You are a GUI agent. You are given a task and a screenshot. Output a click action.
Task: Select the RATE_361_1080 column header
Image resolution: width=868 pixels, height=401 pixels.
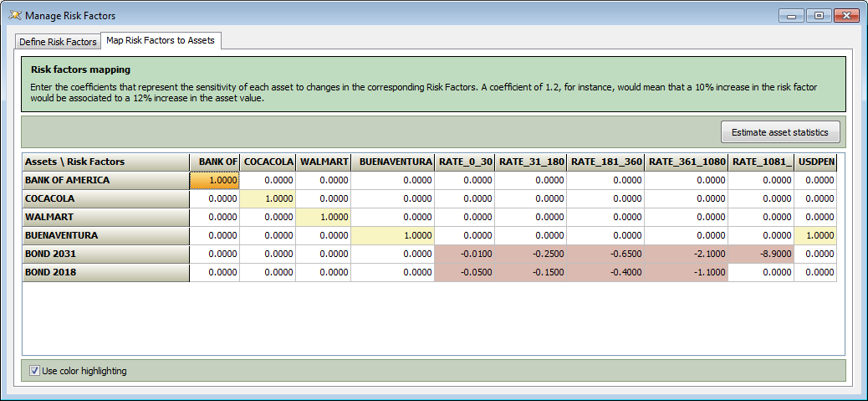tap(687, 162)
